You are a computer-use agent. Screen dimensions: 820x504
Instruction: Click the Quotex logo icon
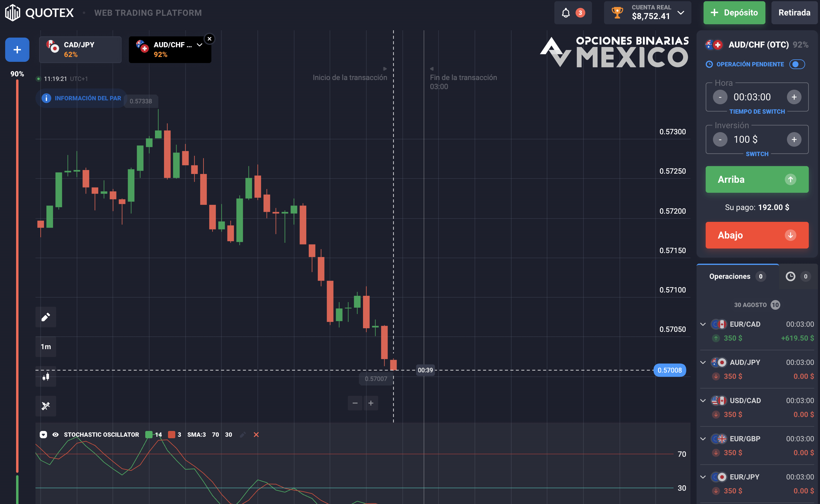point(13,13)
